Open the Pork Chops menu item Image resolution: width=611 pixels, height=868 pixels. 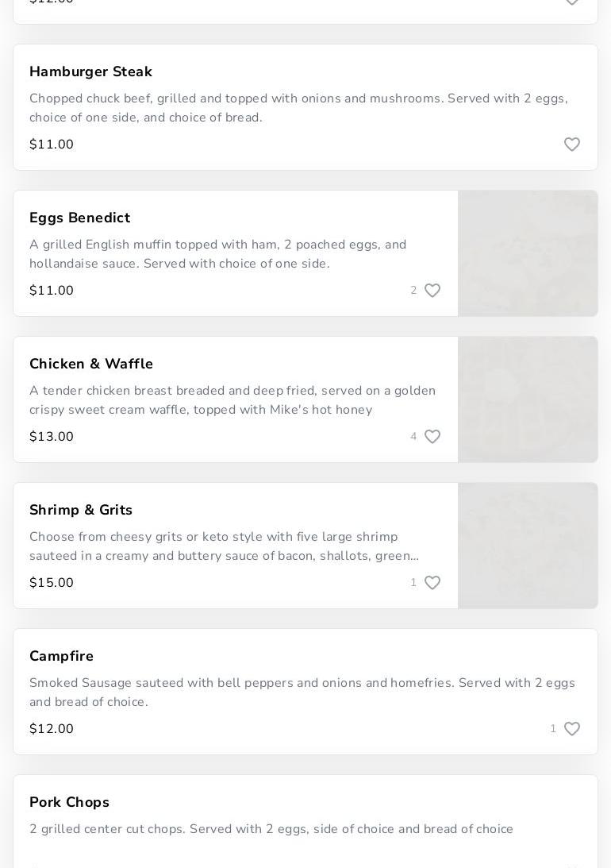click(x=69, y=802)
